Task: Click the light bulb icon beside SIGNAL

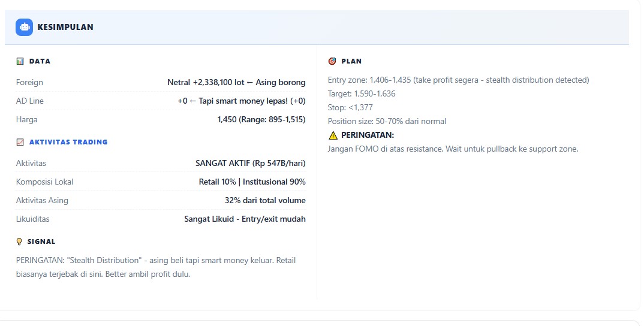Action: point(20,242)
